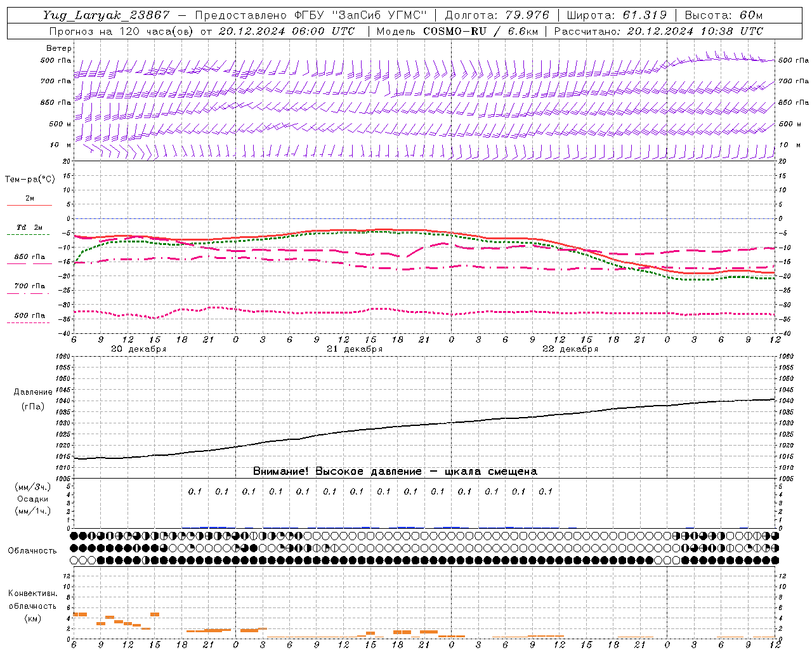The height and width of the screenshot is (650, 812).
Task: Select the latitude value Широта: 61.319
Action: pos(616,15)
